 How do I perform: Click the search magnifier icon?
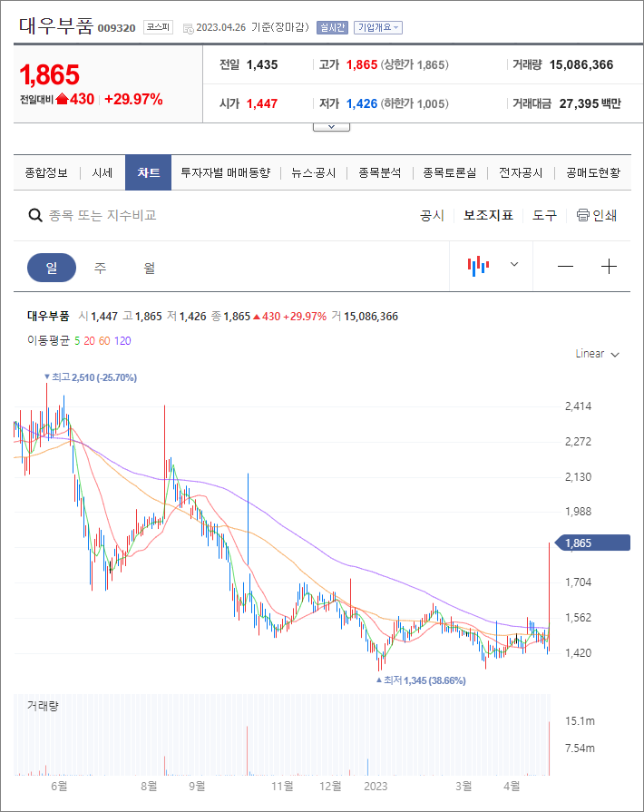pos(35,215)
